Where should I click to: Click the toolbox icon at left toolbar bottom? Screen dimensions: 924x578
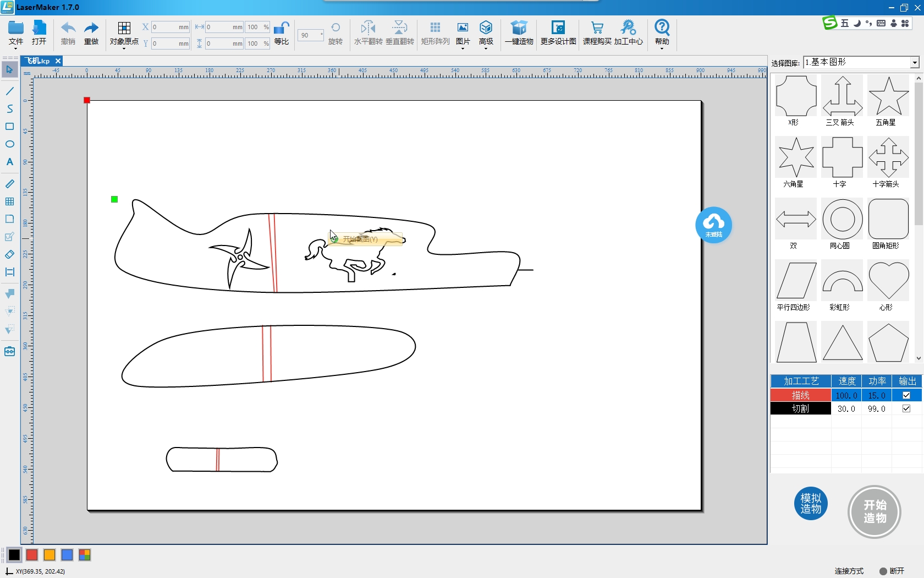coord(9,351)
